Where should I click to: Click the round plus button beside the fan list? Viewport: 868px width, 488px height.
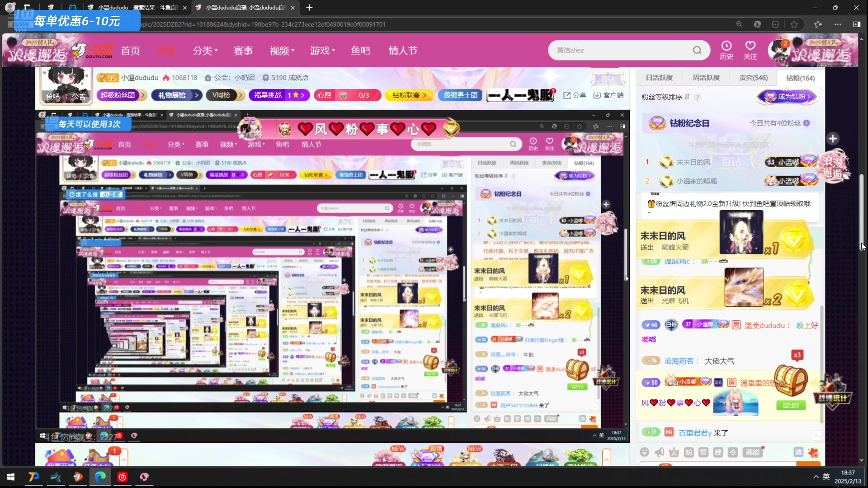click(833, 139)
